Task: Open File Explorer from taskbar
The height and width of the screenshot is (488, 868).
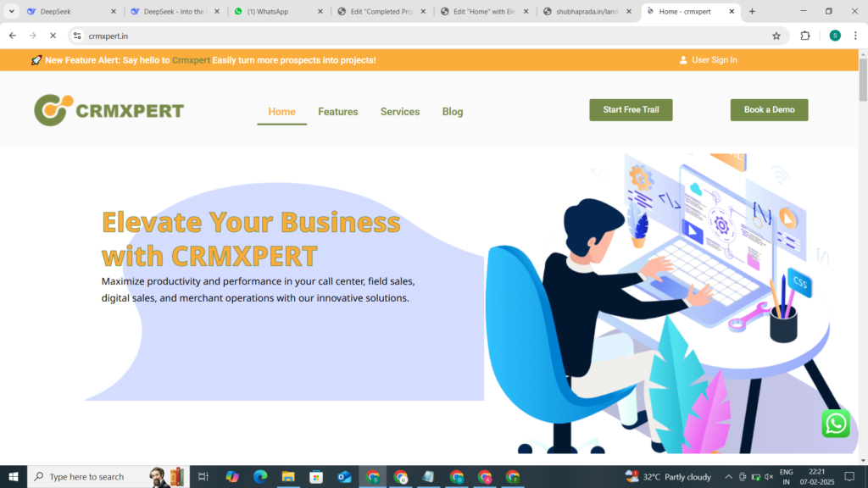Action: coord(288,476)
